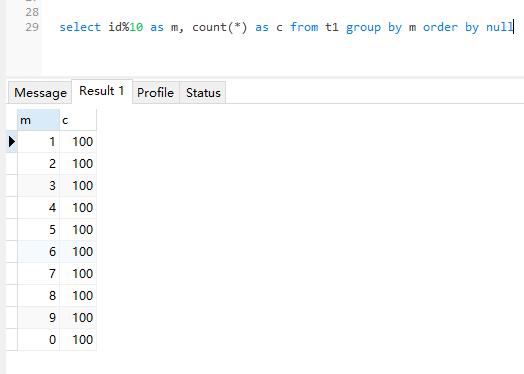The image size is (524, 374).
Task: Select cell m value 7
Action: tap(38, 274)
